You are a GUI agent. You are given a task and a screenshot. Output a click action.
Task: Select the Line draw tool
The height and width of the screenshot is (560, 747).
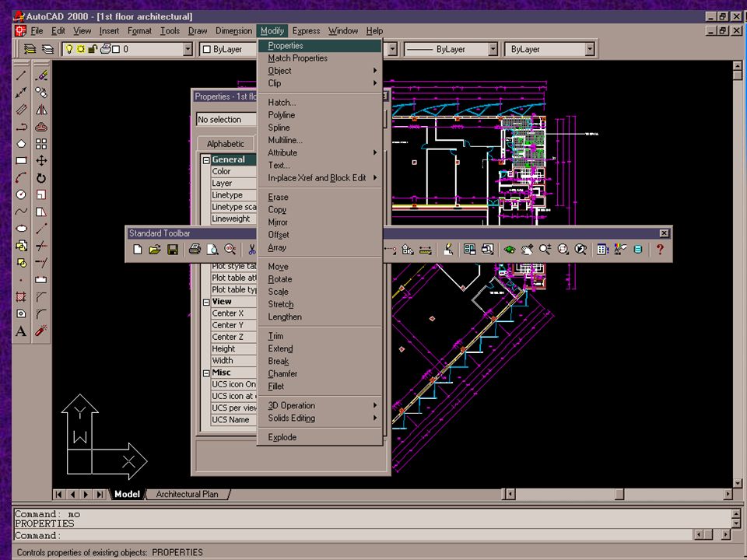[x=21, y=75]
